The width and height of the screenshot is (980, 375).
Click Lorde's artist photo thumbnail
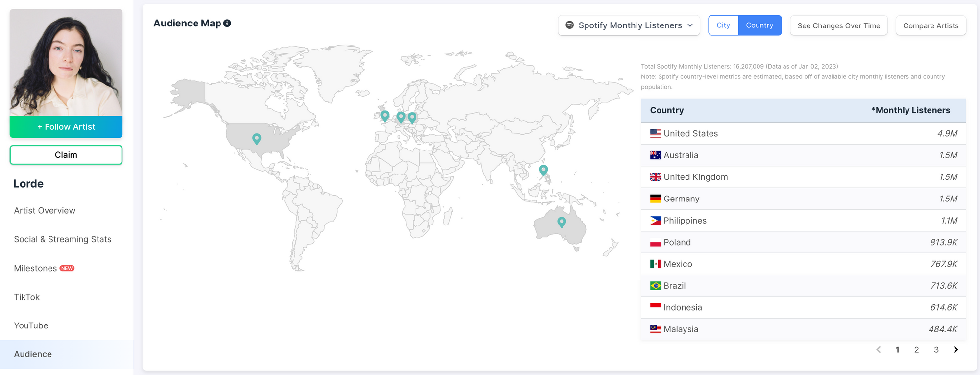66,62
